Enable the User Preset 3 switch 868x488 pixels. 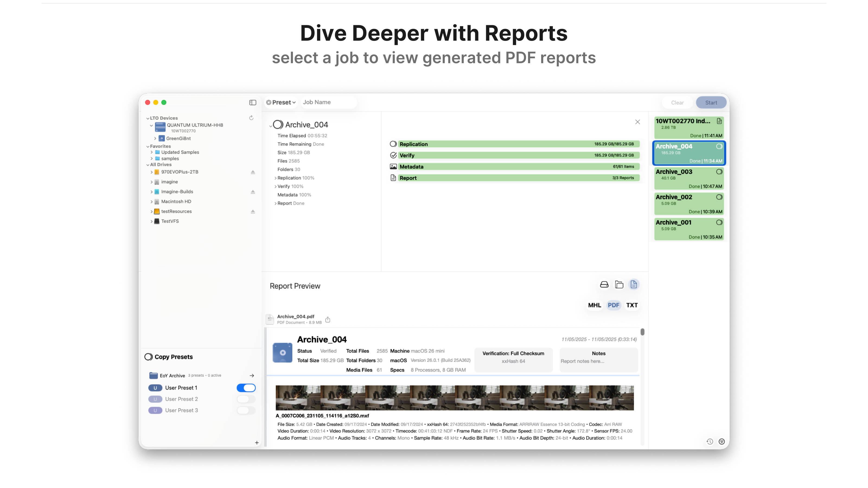point(246,410)
